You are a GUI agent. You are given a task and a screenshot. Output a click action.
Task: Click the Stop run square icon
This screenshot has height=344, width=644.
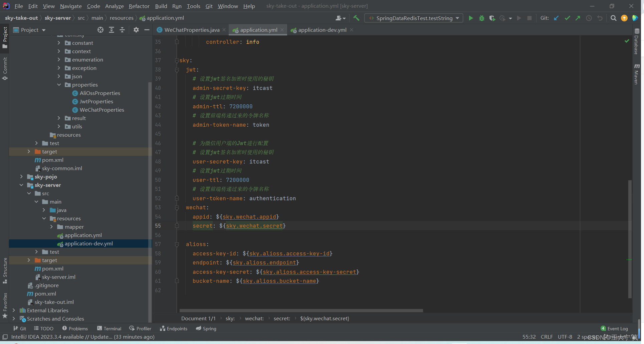point(529,18)
